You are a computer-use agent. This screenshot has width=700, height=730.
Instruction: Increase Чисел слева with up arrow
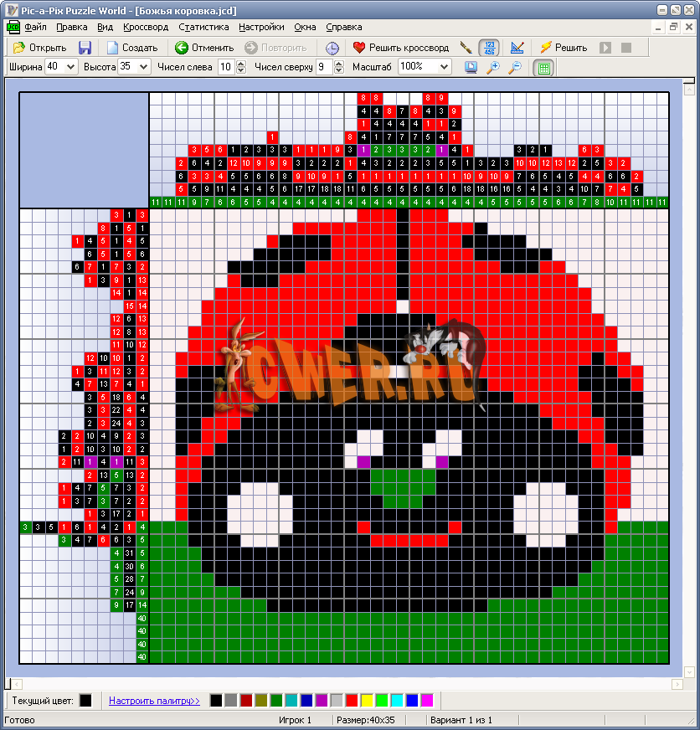pos(241,64)
